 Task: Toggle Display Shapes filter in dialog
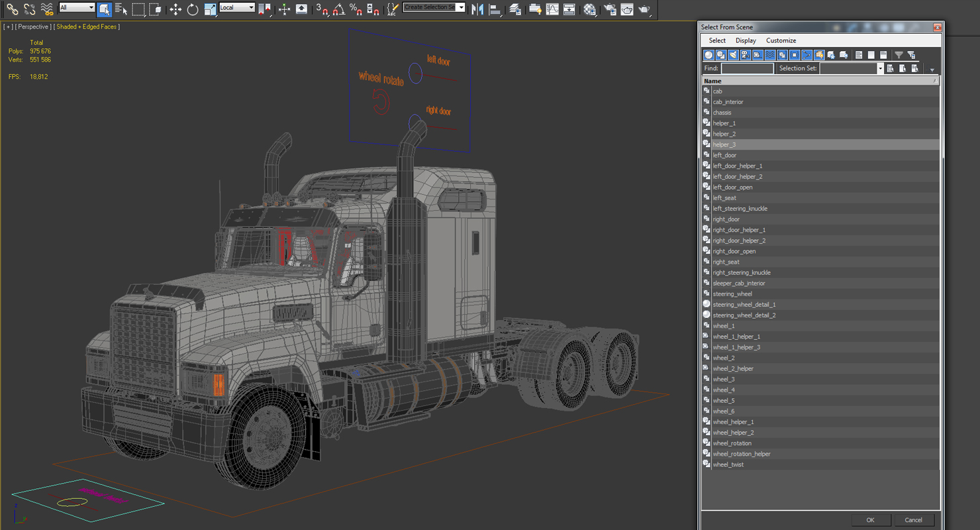click(721, 55)
